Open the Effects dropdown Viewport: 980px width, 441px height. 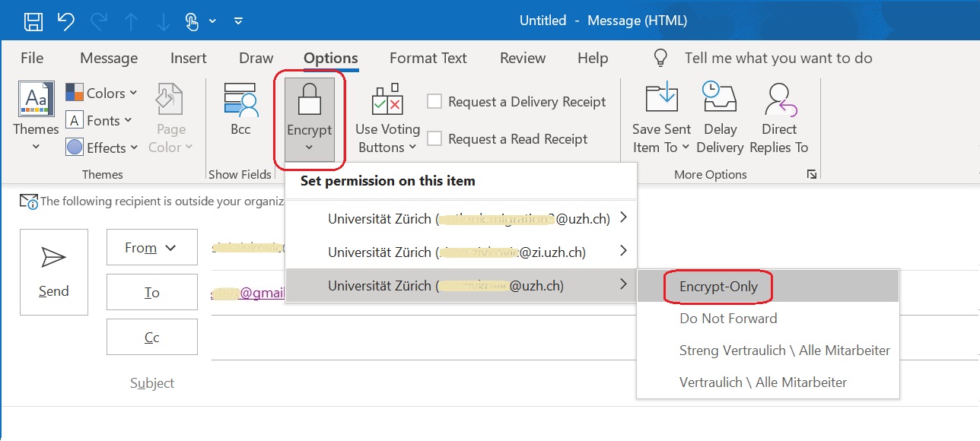(x=104, y=148)
